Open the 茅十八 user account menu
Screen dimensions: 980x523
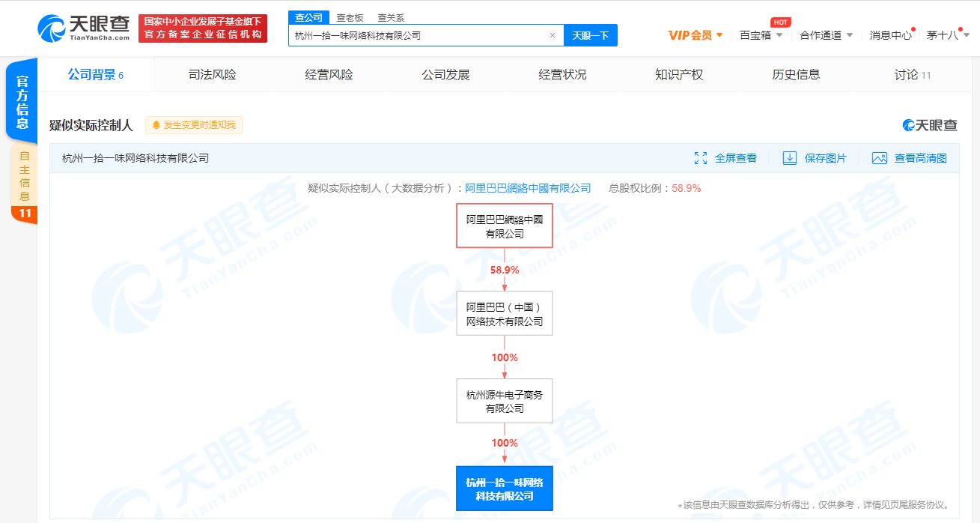pos(948,35)
